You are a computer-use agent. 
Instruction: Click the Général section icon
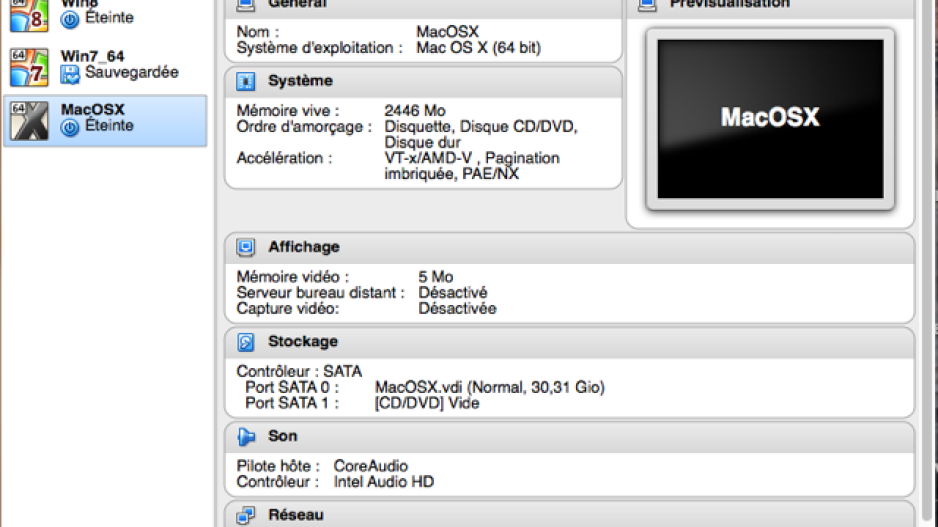click(245, 5)
